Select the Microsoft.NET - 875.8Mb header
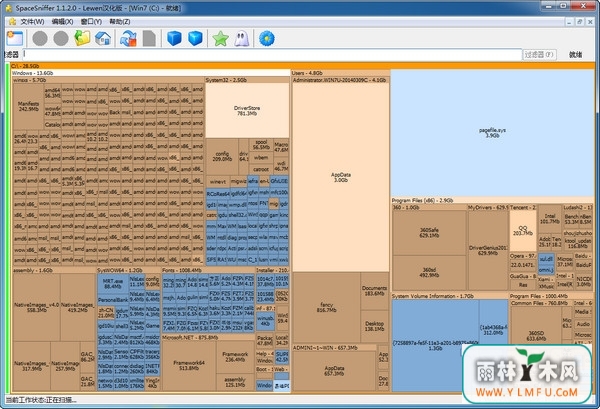Image resolution: width=600 pixels, height=409 pixels. 208,338
